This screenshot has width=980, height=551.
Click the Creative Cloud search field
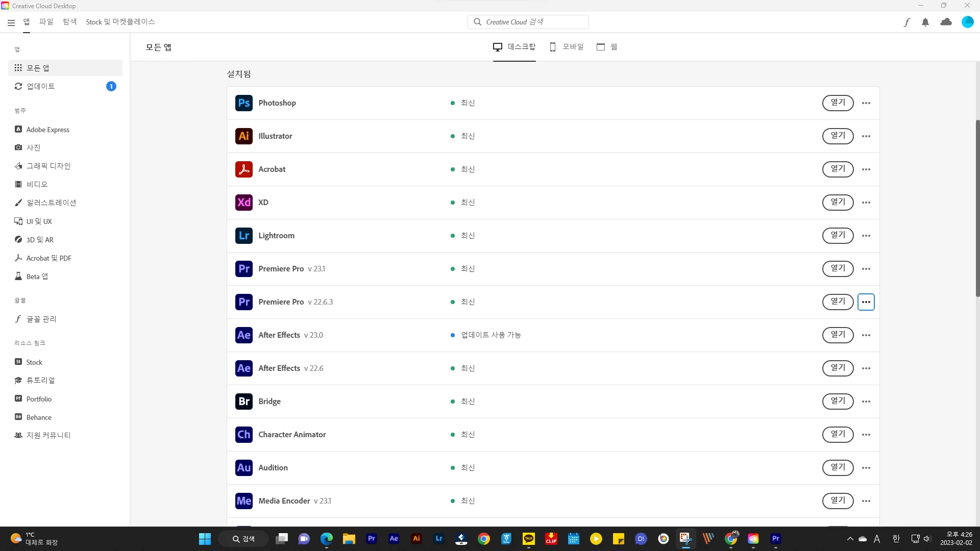(x=528, y=22)
